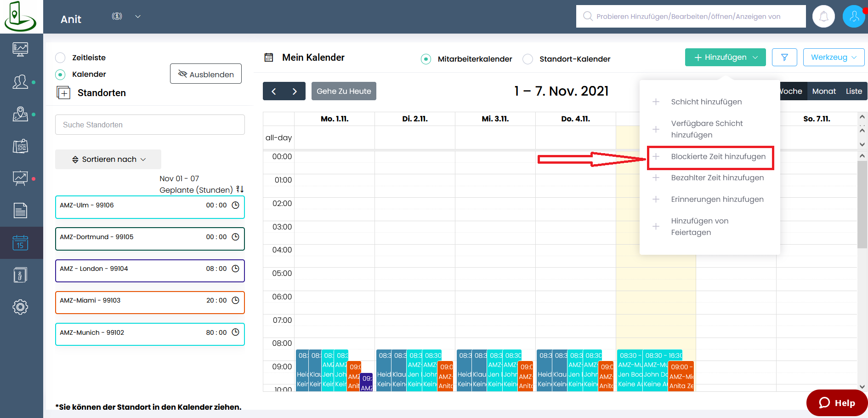Viewport: 868px width, 418px height.
Task: Open the employees icon in sidebar
Action: pyautogui.click(x=20, y=82)
